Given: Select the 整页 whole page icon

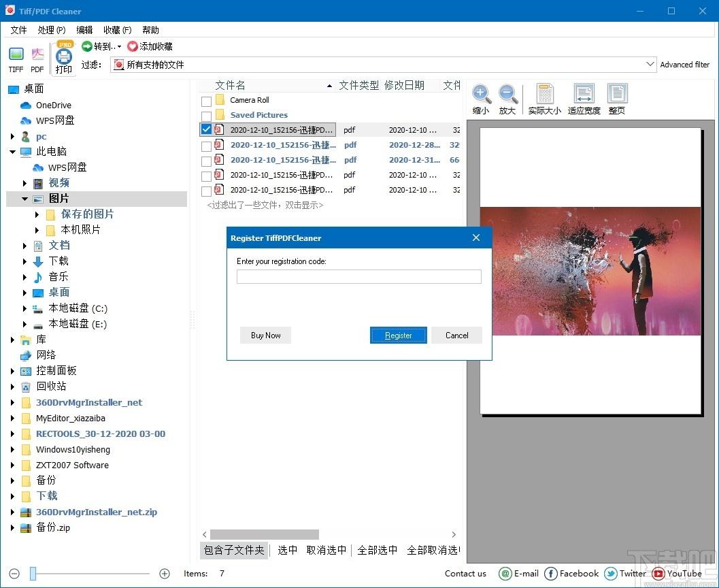Looking at the screenshot, I should pos(617,93).
